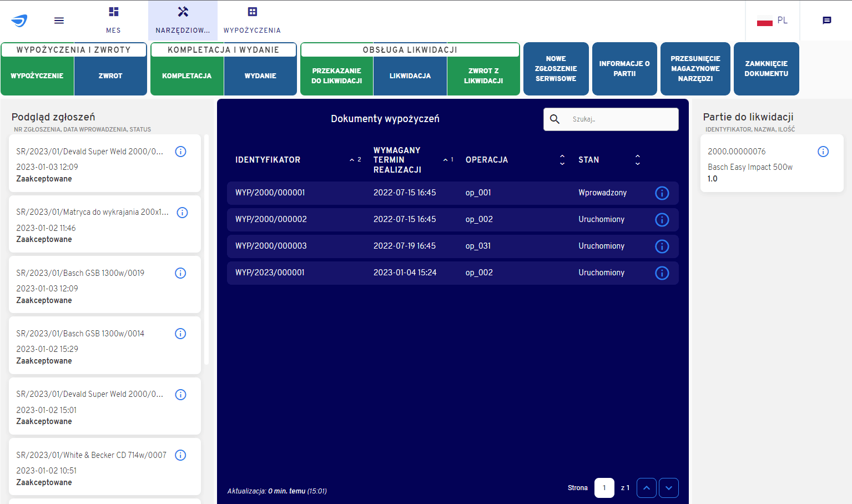
Task: Click the Szukaj search input field
Action: click(x=616, y=119)
